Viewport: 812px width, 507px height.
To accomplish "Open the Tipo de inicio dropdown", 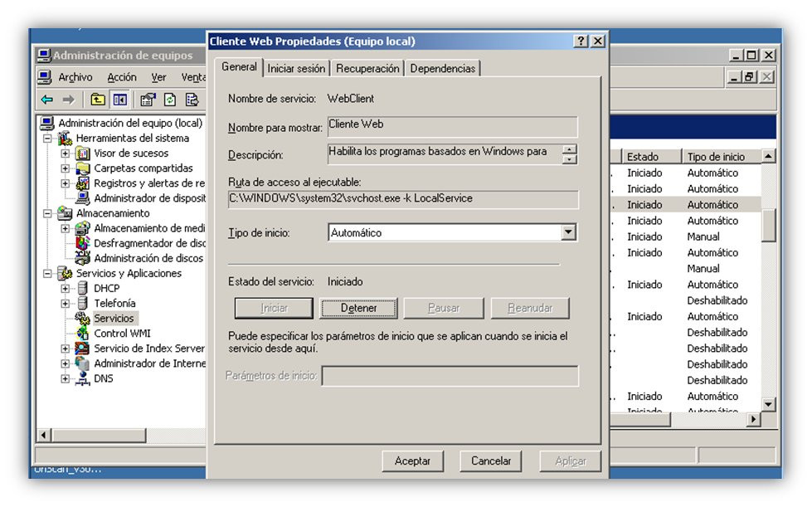I will [568, 232].
